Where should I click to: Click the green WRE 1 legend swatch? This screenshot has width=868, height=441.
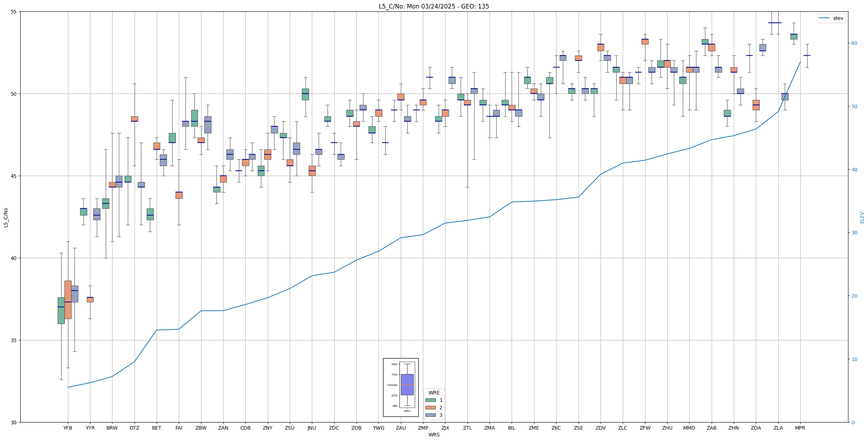pos(430,400)
